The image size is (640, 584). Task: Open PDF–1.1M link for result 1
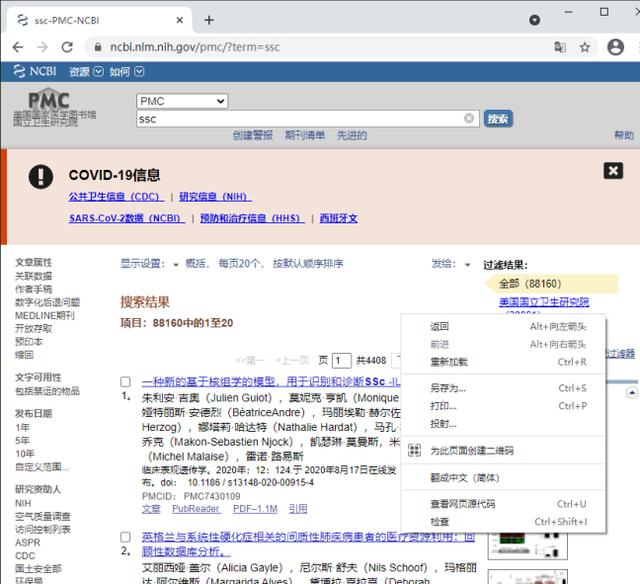click(x=255, y=509)
